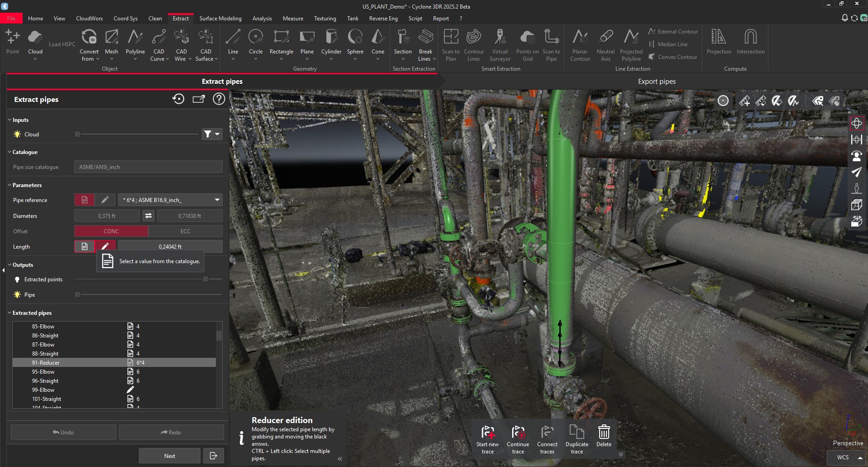
Task: Swap the two diameter values
Action: [x=148, y=216]
